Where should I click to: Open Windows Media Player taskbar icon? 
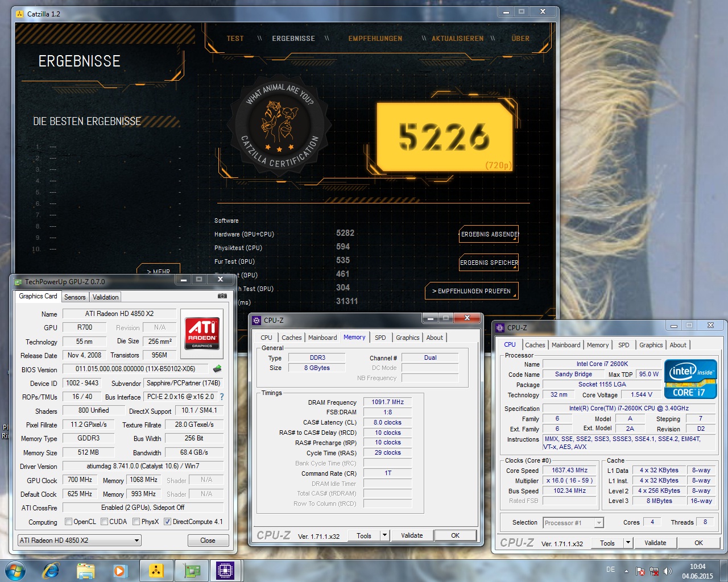point(119,570)
